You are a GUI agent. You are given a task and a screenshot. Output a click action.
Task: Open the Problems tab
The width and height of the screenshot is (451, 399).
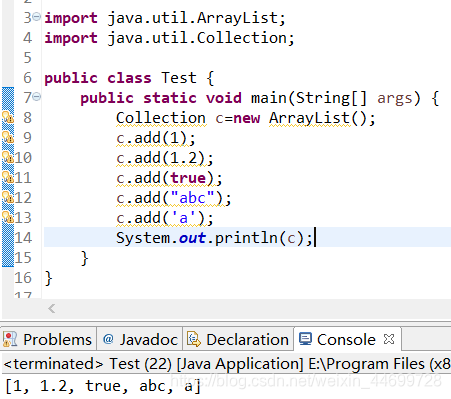(48, 339)
